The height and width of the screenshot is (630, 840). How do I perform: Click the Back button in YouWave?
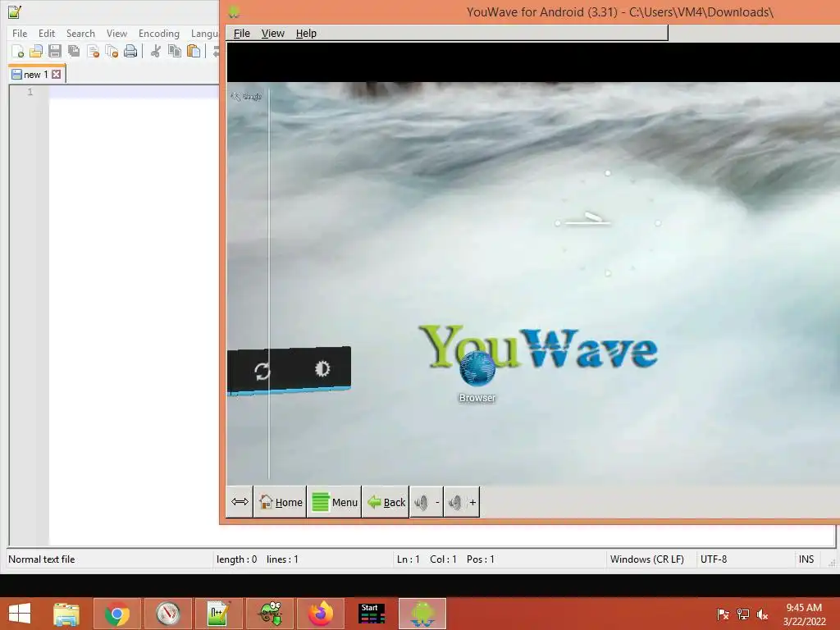[x=386, y=502]
